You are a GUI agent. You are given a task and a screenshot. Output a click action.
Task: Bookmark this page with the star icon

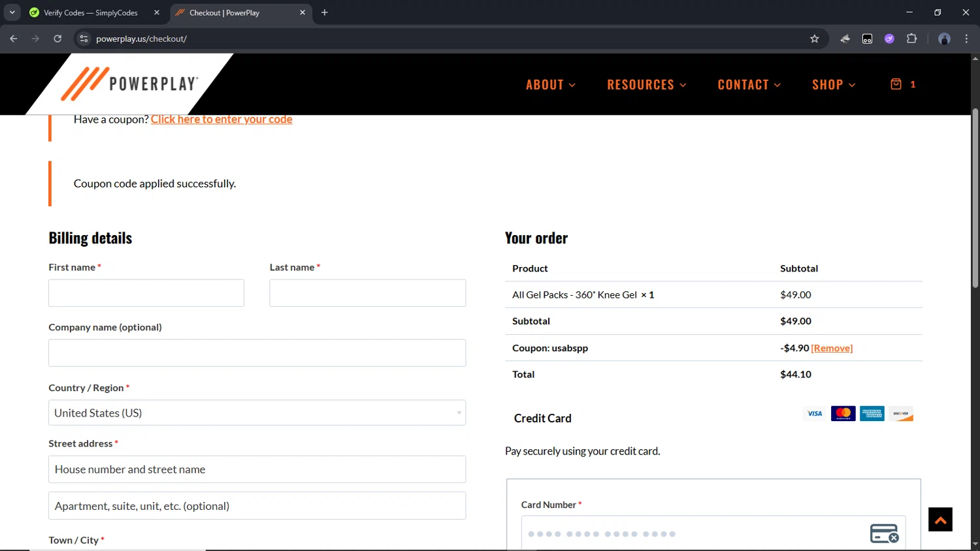click(814, 39)
